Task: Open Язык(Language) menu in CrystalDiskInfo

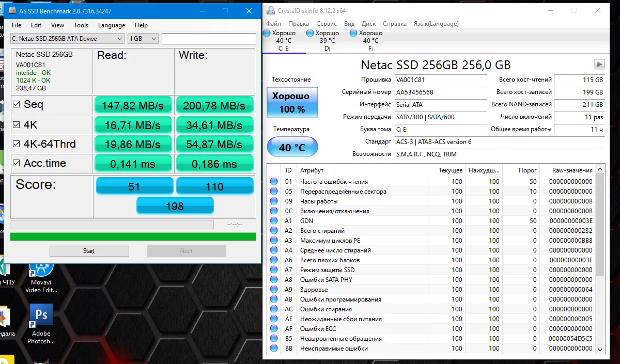Action: pyautogui.click(x=436, y=24)
